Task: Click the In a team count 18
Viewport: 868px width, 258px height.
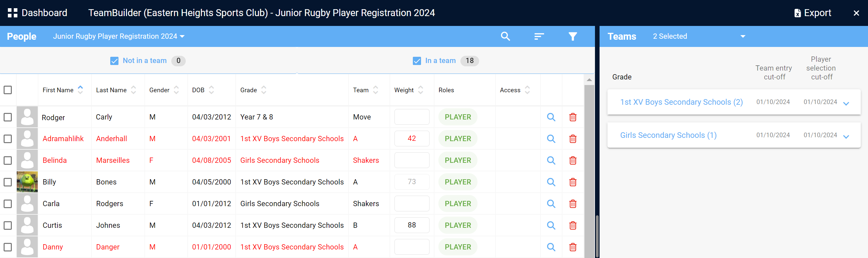Action: (x=470, y=61)
